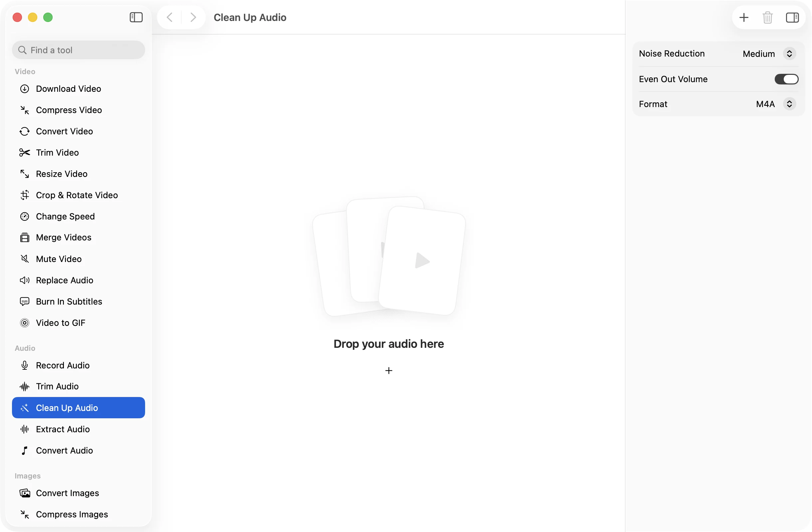Click the Find a tool search field

79,50
